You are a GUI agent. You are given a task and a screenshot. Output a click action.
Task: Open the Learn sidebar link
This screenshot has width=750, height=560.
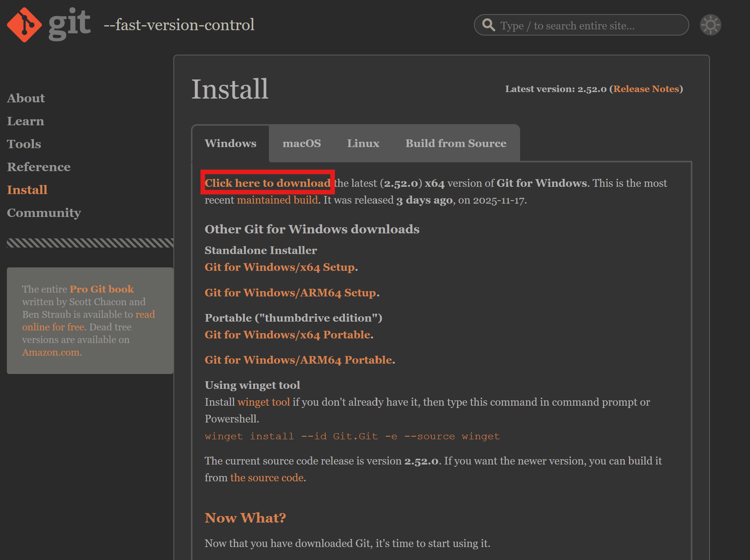[x=26, y=121]
